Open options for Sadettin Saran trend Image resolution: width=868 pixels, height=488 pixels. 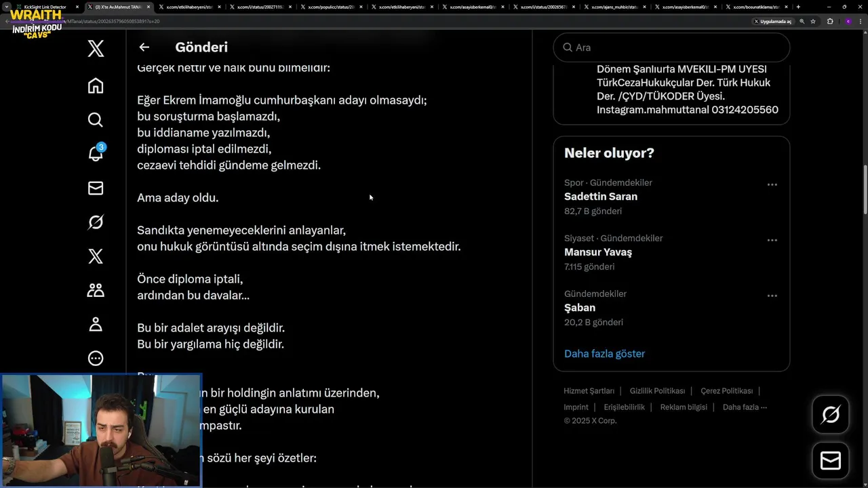point(772,184)
